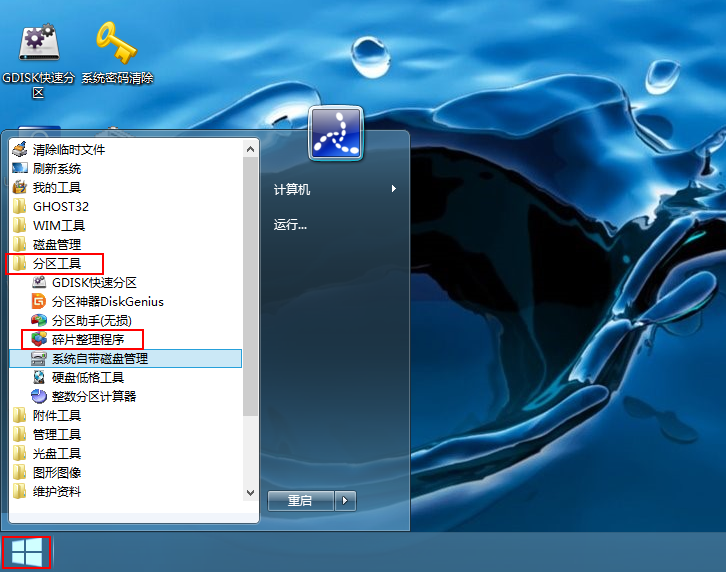Viewport: 726px width, 572px height.
Task: Click the 清除临时文件 broom icon
Action: click(19, 150)
